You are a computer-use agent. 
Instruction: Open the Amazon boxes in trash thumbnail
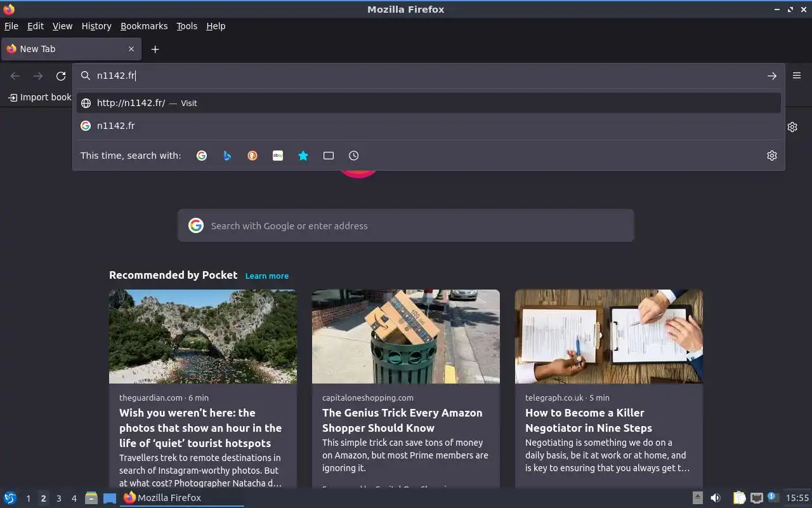[x=406, y=337]
